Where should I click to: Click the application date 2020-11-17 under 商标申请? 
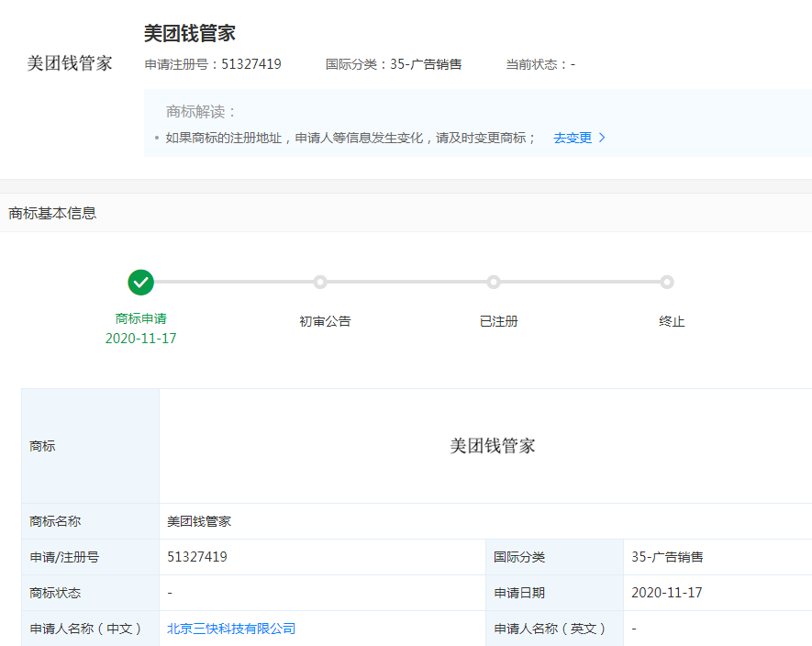pyautogui.click(x=140, y=338)
